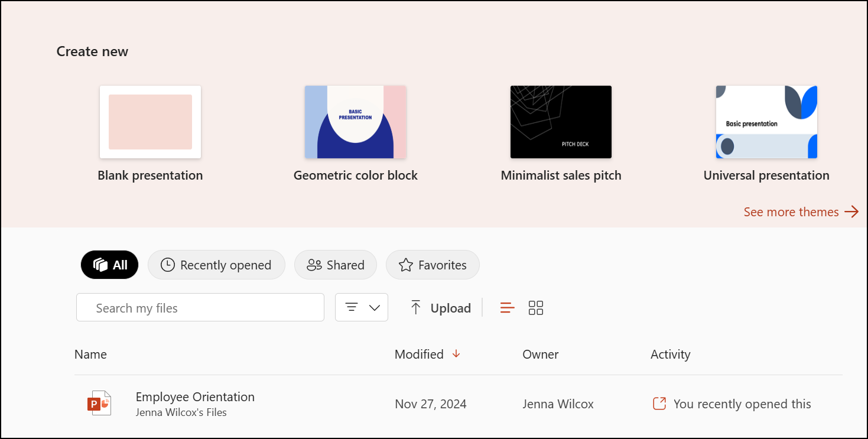Enable the Recently opened filter
The width and height of the screenshot is (868, 439).
click(x=216, y=265)
